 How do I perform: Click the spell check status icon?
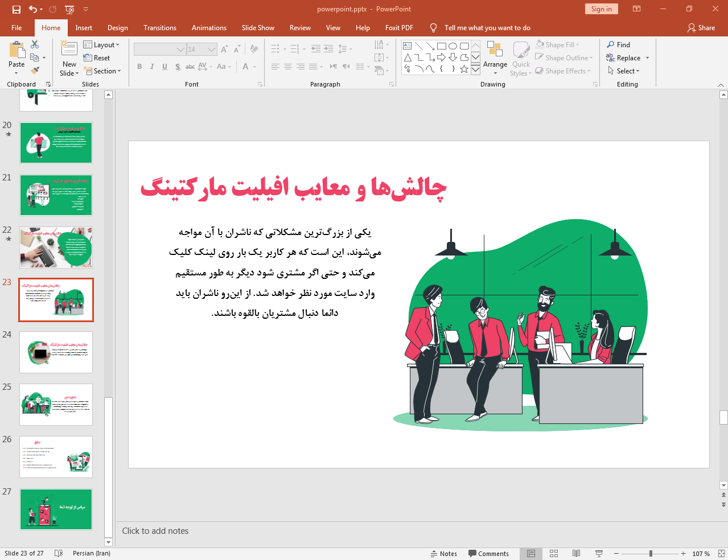click(58, 553)
